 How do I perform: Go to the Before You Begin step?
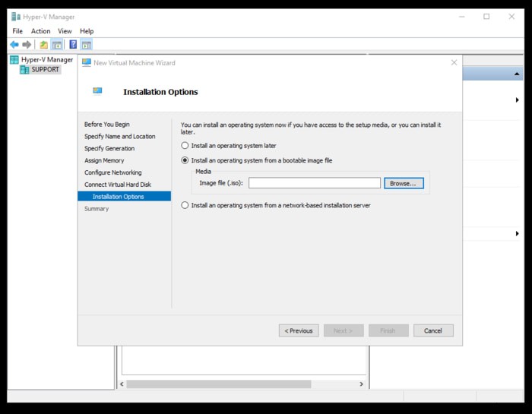tap(107, 124)
